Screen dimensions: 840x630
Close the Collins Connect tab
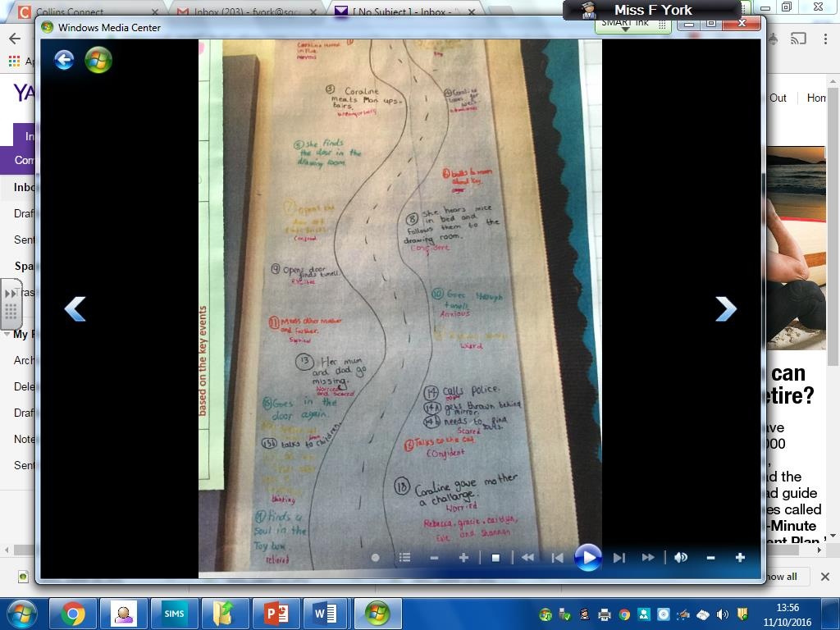pos(155,11)
